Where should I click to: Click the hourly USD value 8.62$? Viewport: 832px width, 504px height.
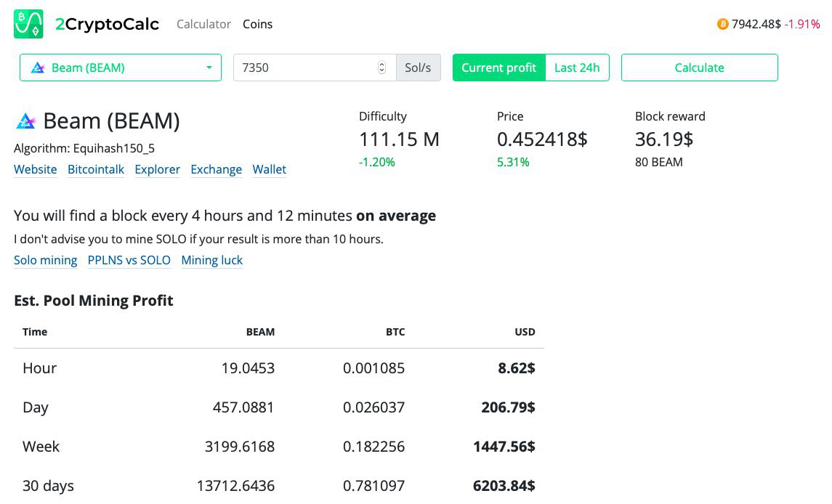click(x=517, y=368)
